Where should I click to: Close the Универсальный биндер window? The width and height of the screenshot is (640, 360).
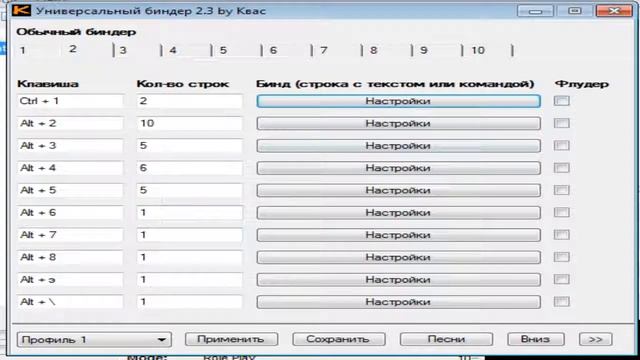614,11
